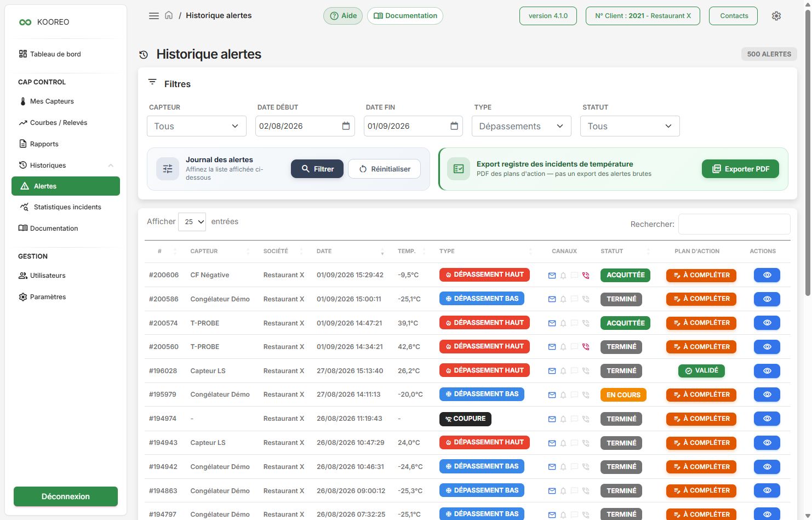View alert #200586 with eye button
Viewport: 812px width, 520px height.
767,299
